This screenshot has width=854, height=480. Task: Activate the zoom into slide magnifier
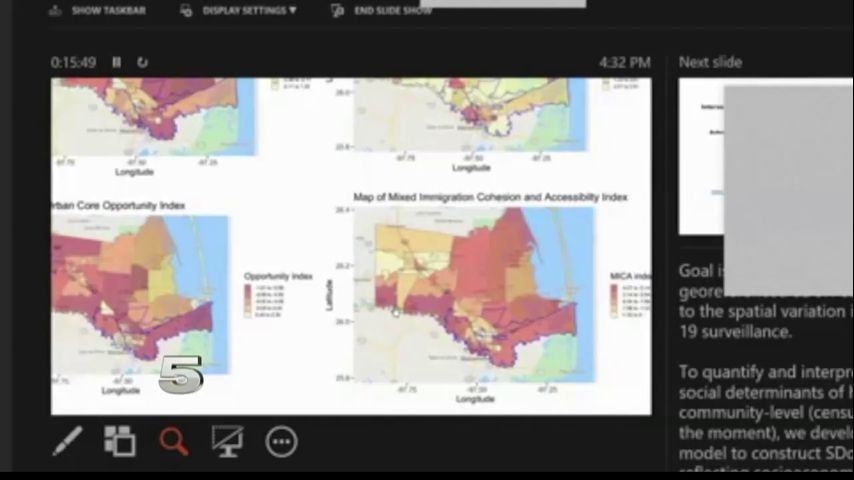174,441
